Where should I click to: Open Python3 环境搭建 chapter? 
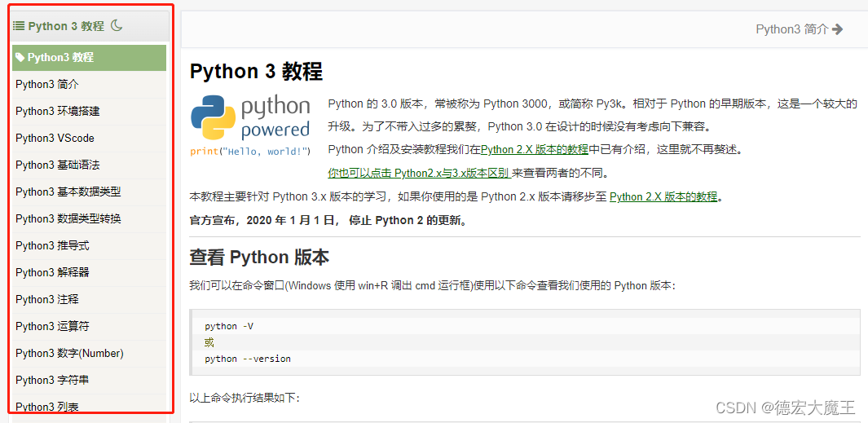89,112
